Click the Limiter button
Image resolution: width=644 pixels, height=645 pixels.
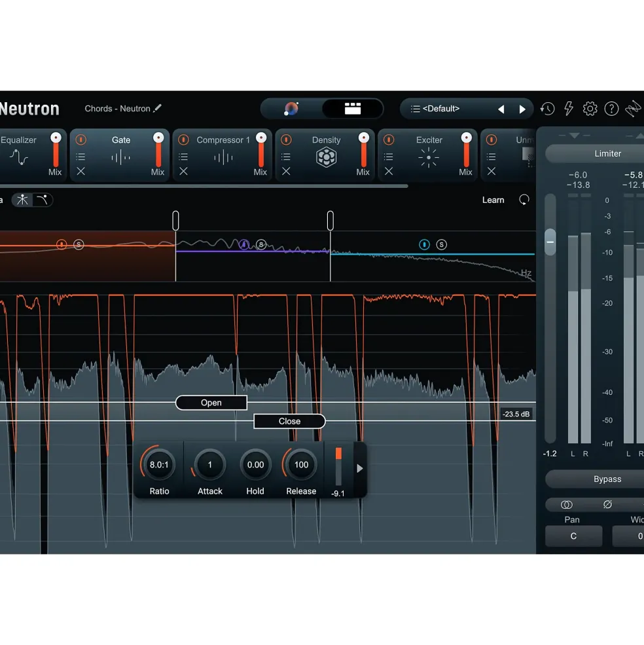[595, 153]
